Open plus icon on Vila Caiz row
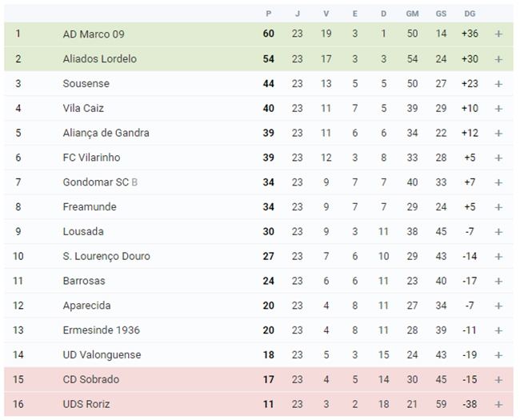520x420 pixels. click(x=498, y=109)
